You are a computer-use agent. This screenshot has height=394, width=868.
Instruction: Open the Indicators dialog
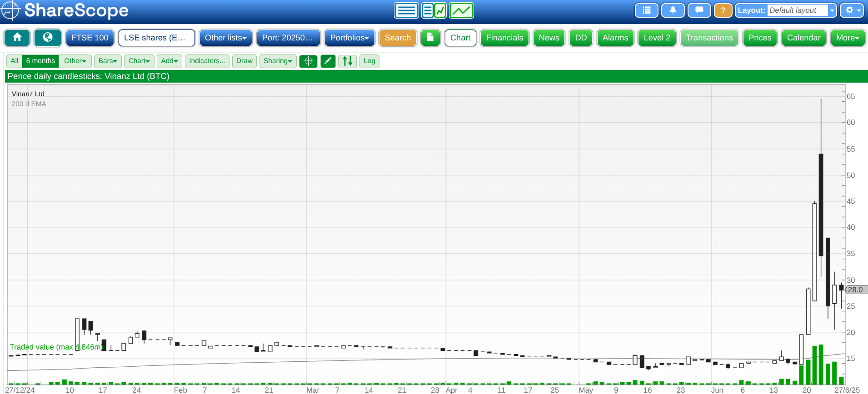[x=207, y=61]
